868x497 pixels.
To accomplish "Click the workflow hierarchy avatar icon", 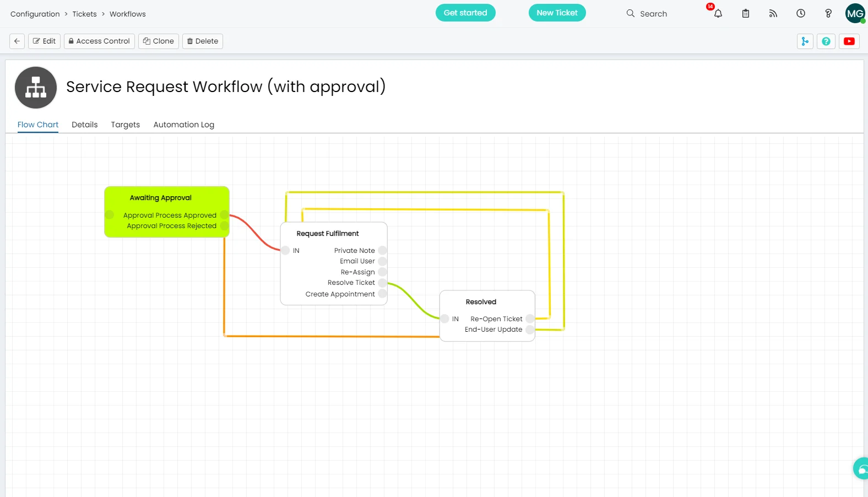I will [36, 88].
